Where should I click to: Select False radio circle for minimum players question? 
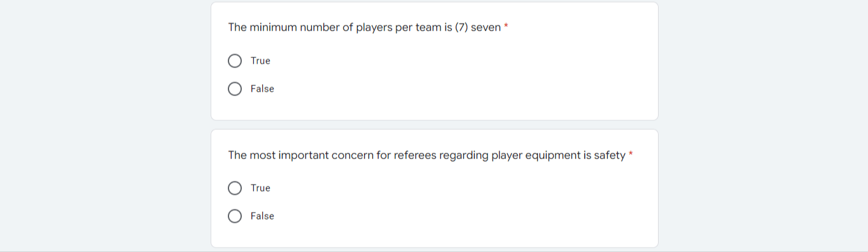[235, 89]
